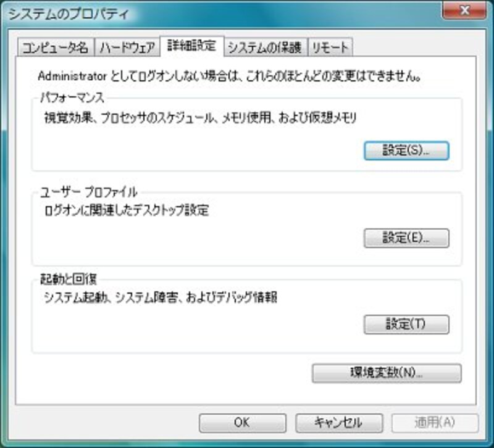Screen dimensions: 494x448
Task: Show the リモート tab
Action: click(330, 48)
